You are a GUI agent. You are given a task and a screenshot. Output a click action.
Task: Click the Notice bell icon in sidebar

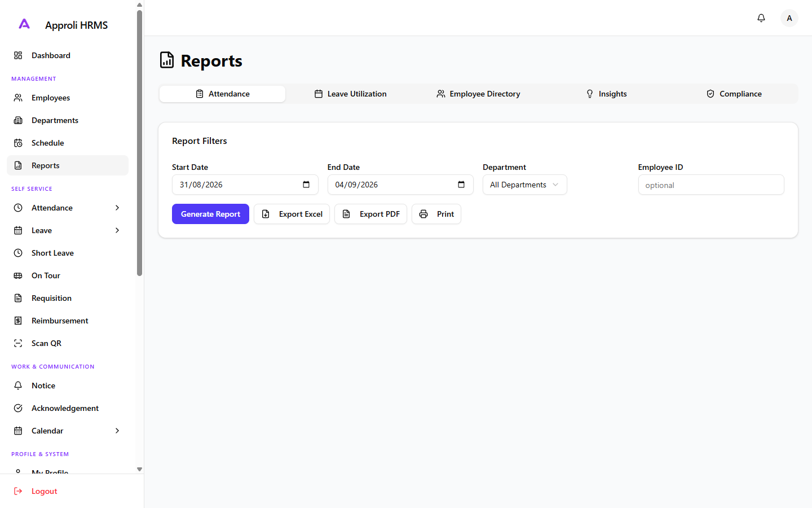(x=18, y=386)
